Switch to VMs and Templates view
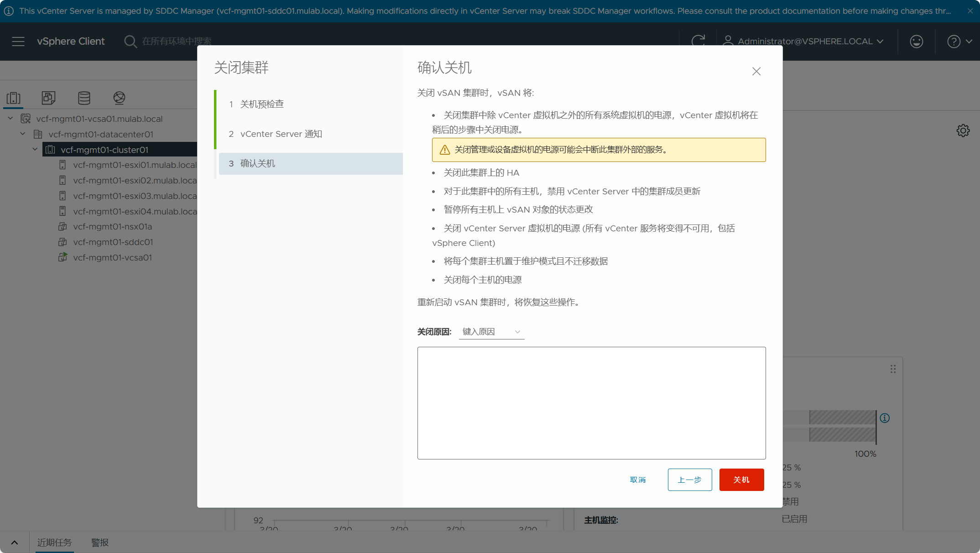Viewport: 980px width, 553px height. tap(48, 98)
